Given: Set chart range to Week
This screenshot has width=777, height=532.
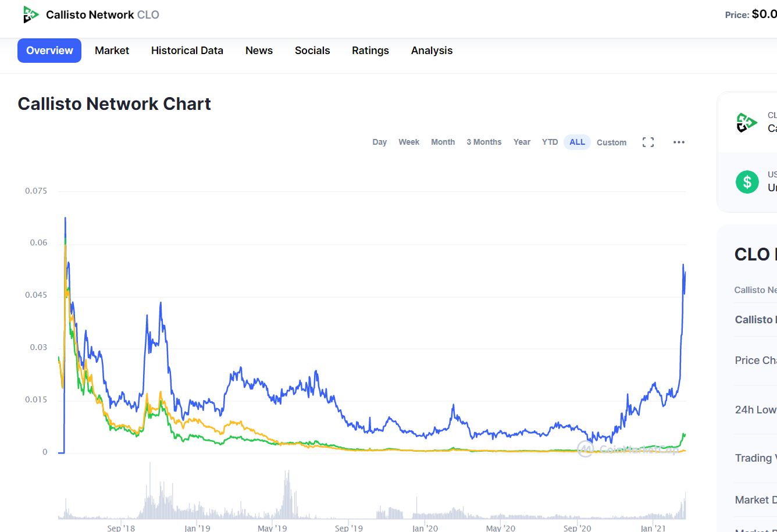Looking at the screenshot, I should click(409, 142).
